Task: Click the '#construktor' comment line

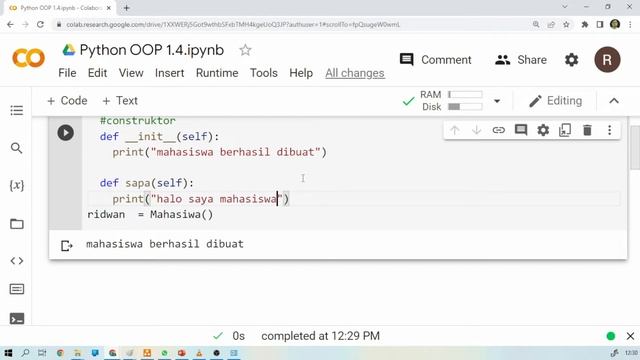Action: coord(138,121)
